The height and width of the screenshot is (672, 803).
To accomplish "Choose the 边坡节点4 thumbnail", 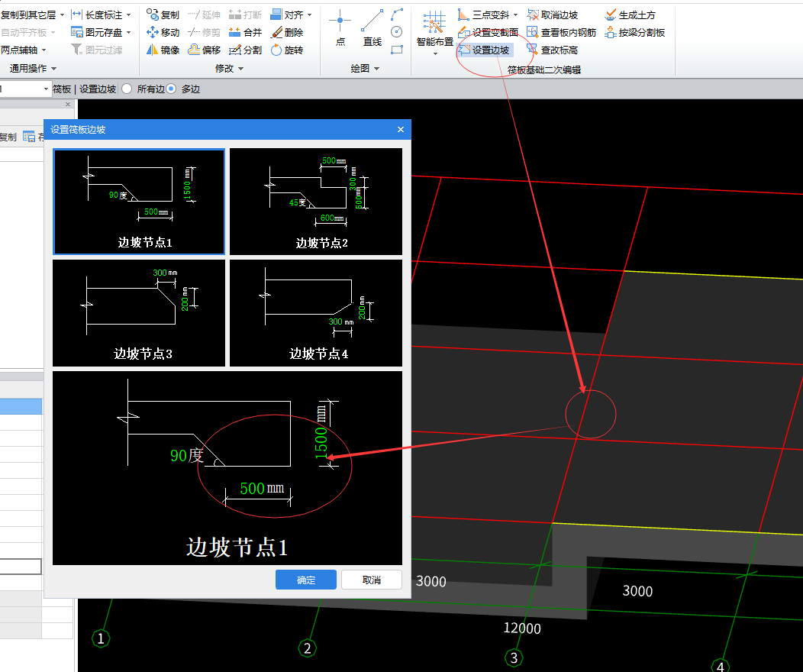I will pyautogui.click(x=316, y=313).
